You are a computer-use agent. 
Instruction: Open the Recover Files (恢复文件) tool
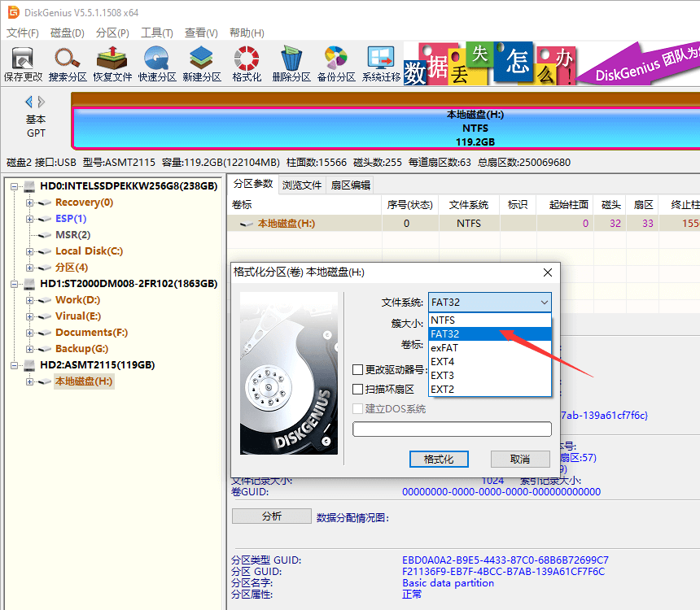(x=112, y=63)
